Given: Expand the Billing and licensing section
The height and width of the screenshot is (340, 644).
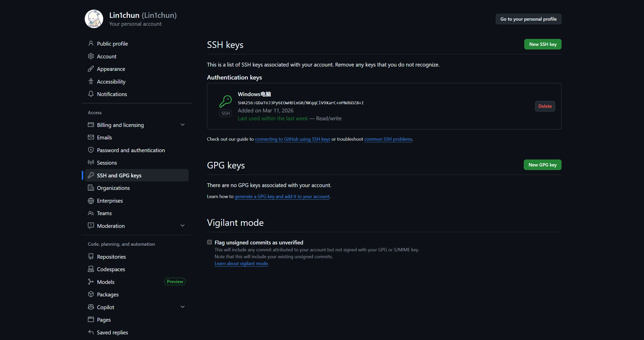Looking at the screenshot, I should pos(182,125).
